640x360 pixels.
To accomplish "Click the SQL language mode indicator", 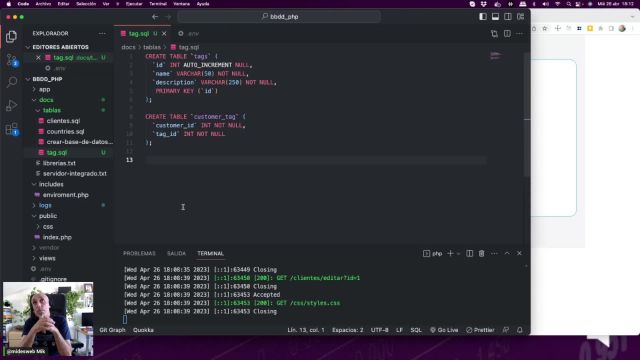I will point(416,330).
